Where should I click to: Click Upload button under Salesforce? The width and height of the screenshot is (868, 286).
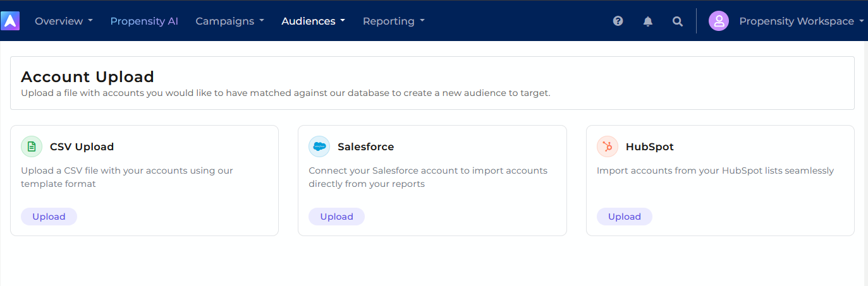[x=336, y=217]
